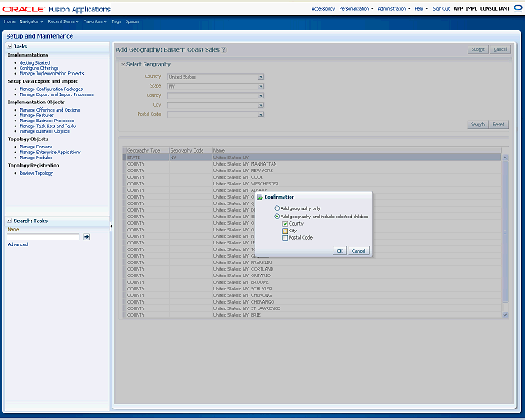
Task: Open Manage Modules link
Action: click(x=36, y=157)
